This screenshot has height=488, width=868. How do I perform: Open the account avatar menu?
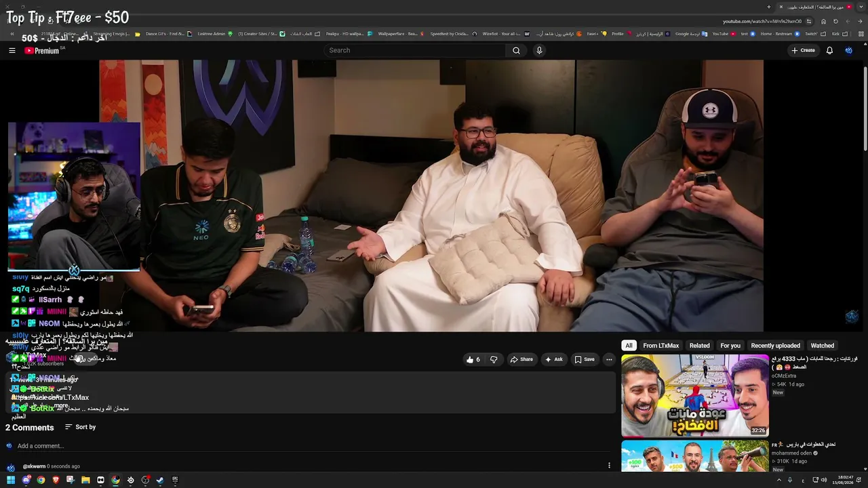848,50
